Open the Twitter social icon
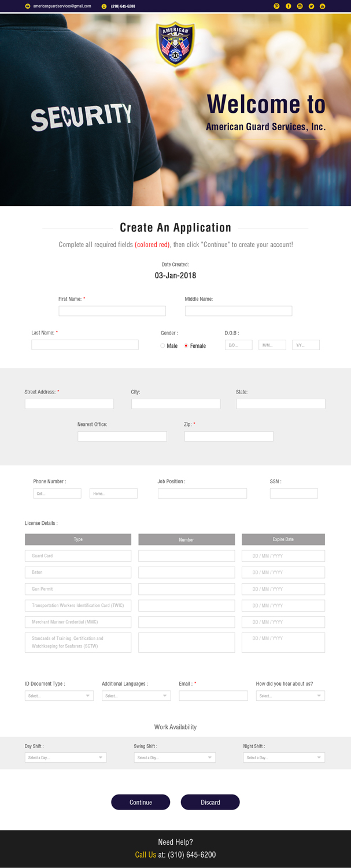Viewport: 351px width, 868px height. click(311, 6)
